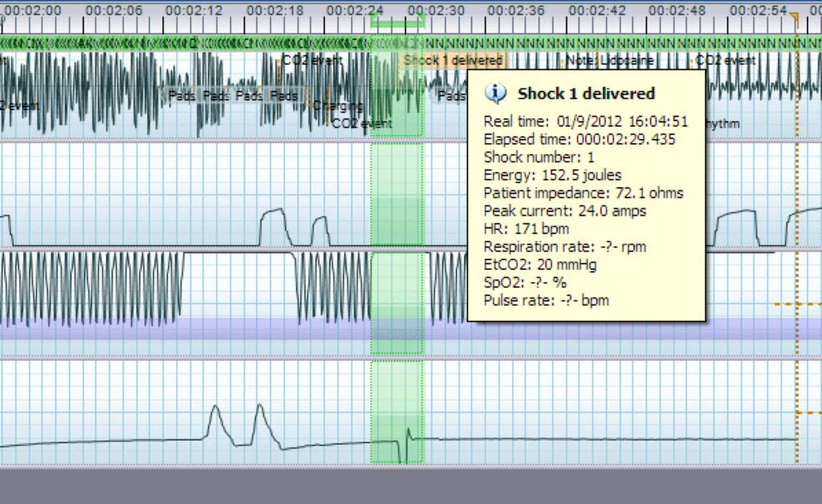Click the tooltip title 'Shock 1 delivered'

pos(586,94)
